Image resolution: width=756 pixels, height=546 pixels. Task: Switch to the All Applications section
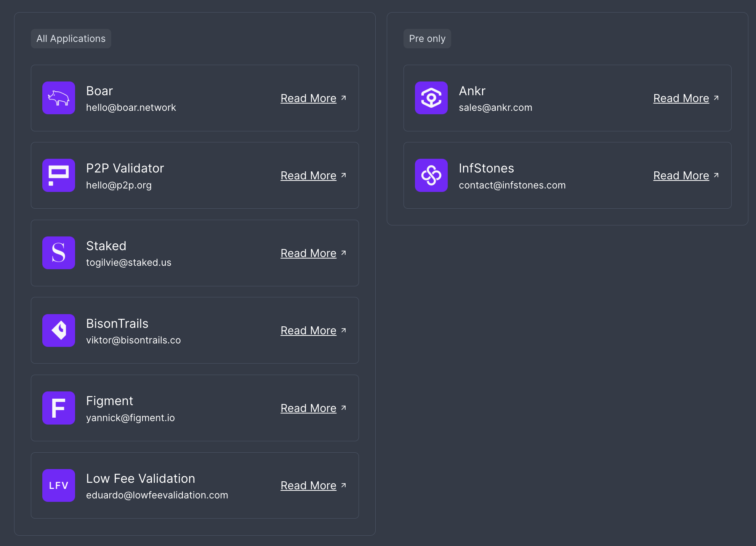[71, 38]
